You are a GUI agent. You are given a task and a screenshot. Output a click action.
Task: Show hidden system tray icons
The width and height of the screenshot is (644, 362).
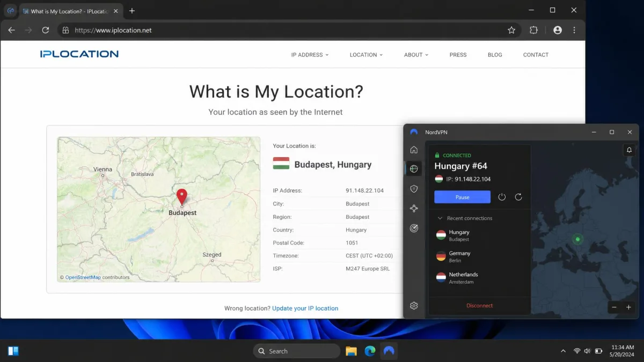point(563,351)
